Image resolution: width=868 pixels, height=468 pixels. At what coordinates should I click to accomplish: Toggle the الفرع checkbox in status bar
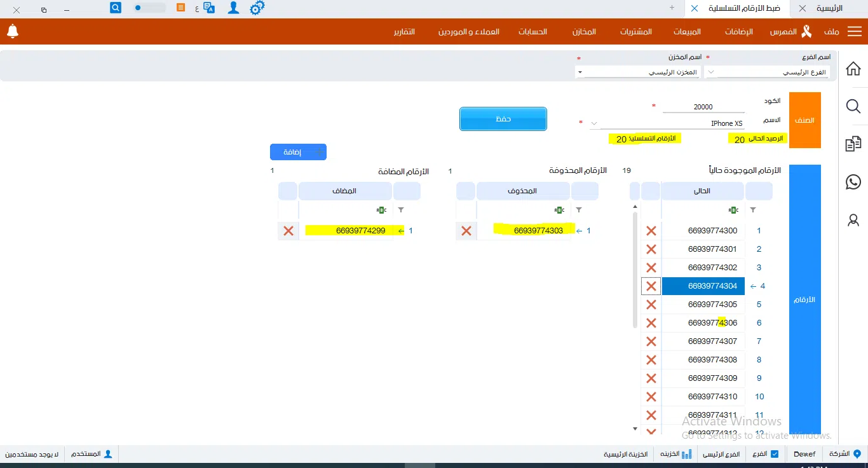point(774,454)
